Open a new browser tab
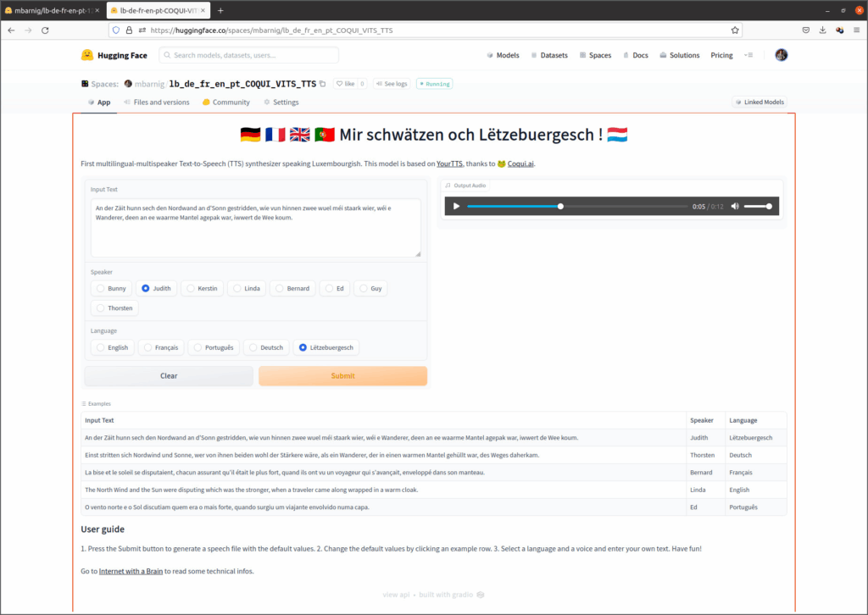Image resolution: width=868 pixels, height=615 pixels. (x=220, y=10)
